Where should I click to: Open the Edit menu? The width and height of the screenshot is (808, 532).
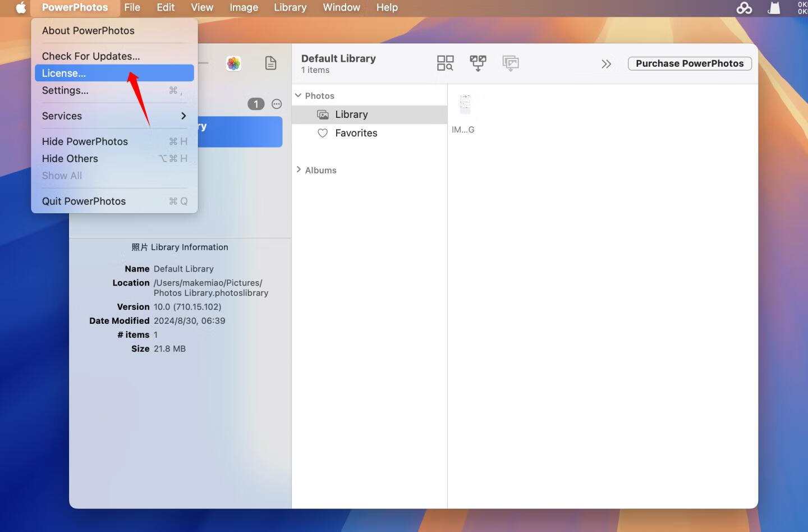[166, 7]
